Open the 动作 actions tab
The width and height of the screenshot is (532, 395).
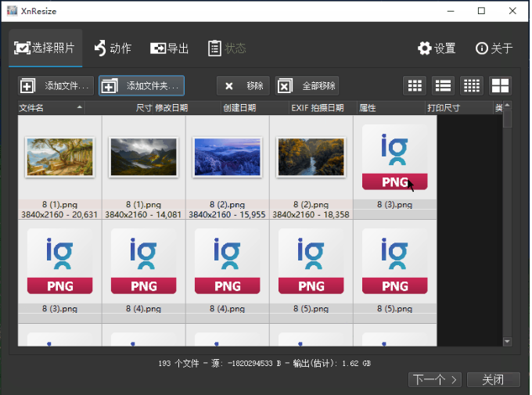click(113, 48)
